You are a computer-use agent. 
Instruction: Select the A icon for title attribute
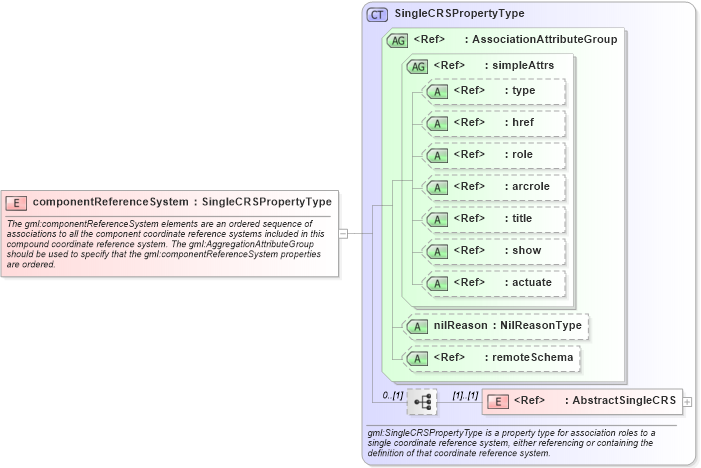pos(437,220)
